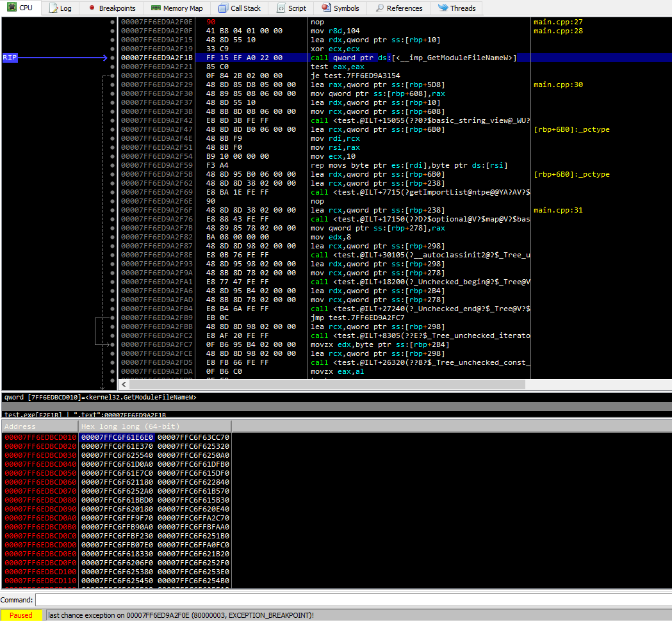672x621 pixels.
Task: Click the Address column header in dump
Action: 20,426
